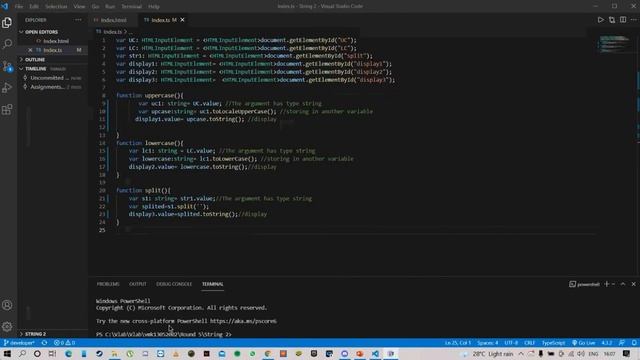This screenshot has height=360, width=640.
Task: Open the Selection menu
Action: click(x=56, y=7)
